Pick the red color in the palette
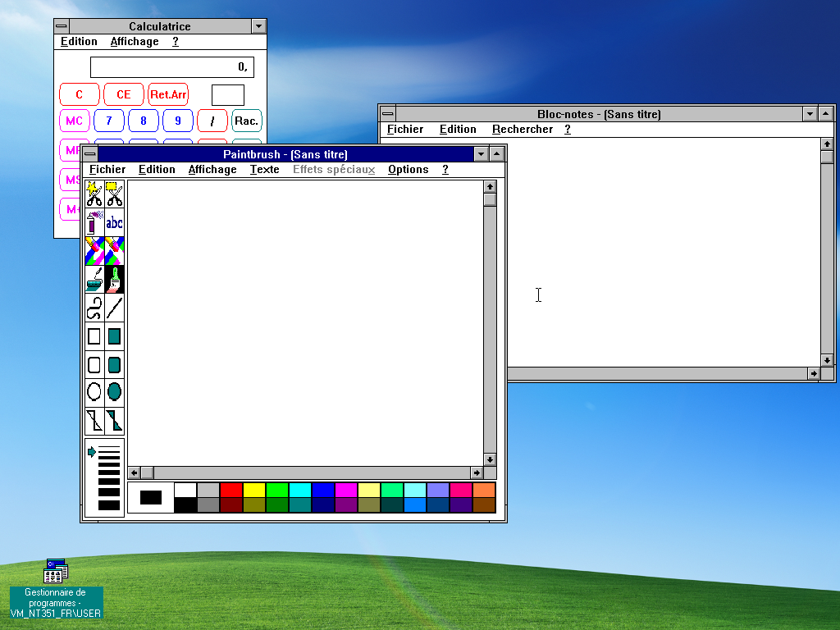The height and width of the screenshot is (630, 840). [x=231, y=490]
